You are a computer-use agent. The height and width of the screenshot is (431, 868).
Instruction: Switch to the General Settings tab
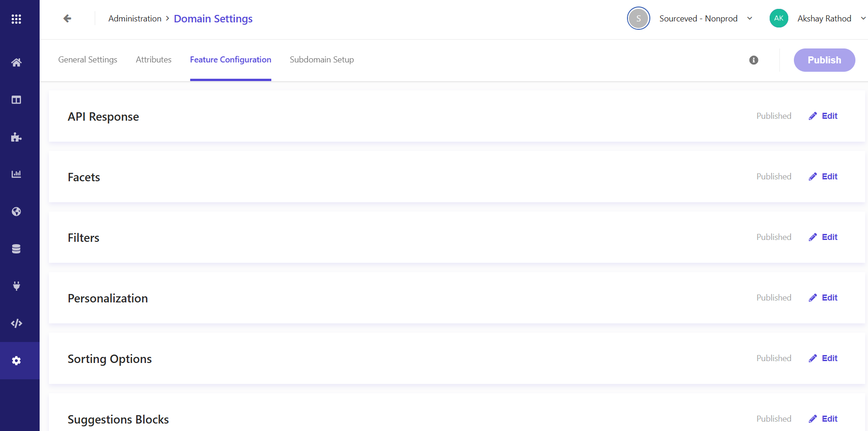88,60
